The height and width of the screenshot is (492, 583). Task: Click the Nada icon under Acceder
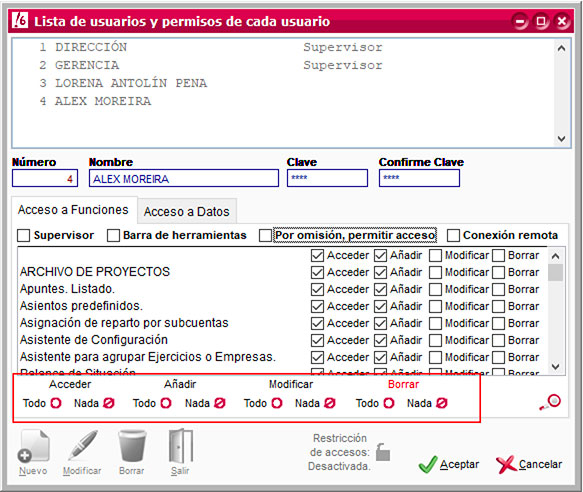tap(109, 403)
